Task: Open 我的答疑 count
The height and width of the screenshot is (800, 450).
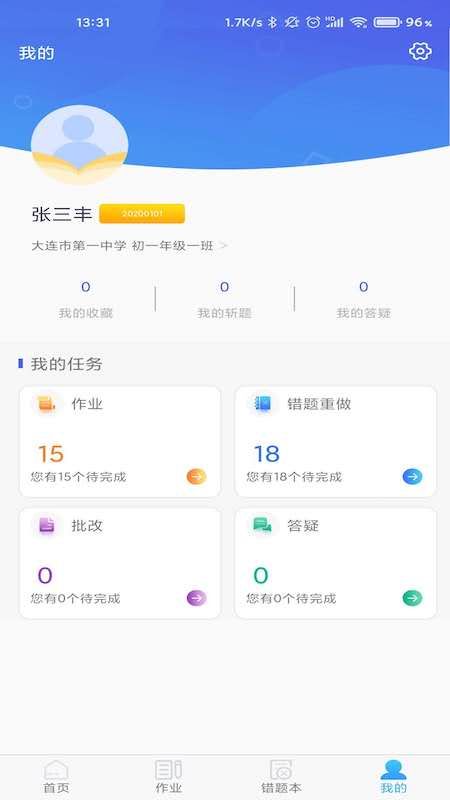Action: click(364, 300)
